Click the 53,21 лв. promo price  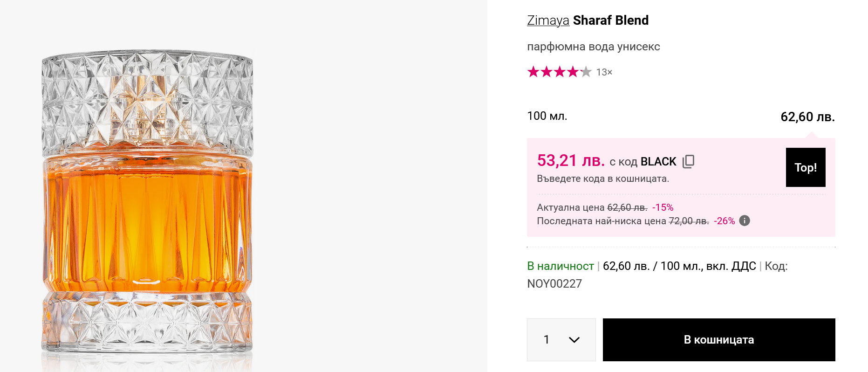(571, 161)
